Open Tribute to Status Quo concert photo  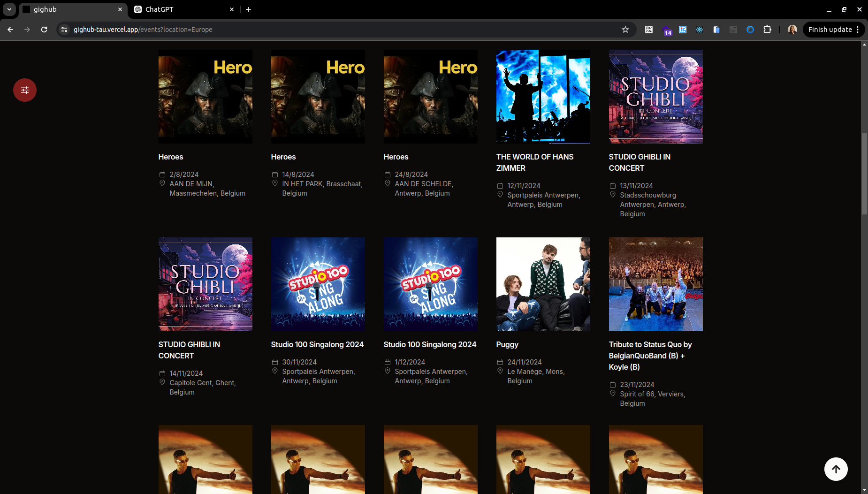(656, 284)
